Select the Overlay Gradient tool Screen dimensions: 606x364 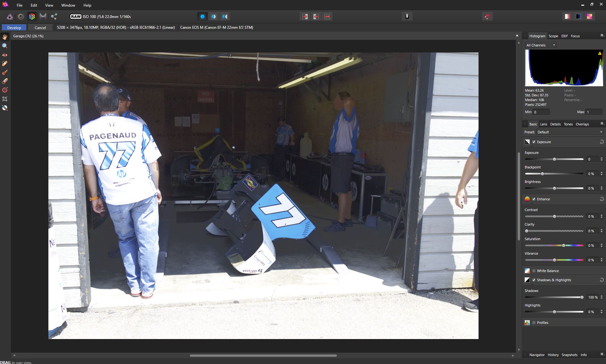[5, 90]
